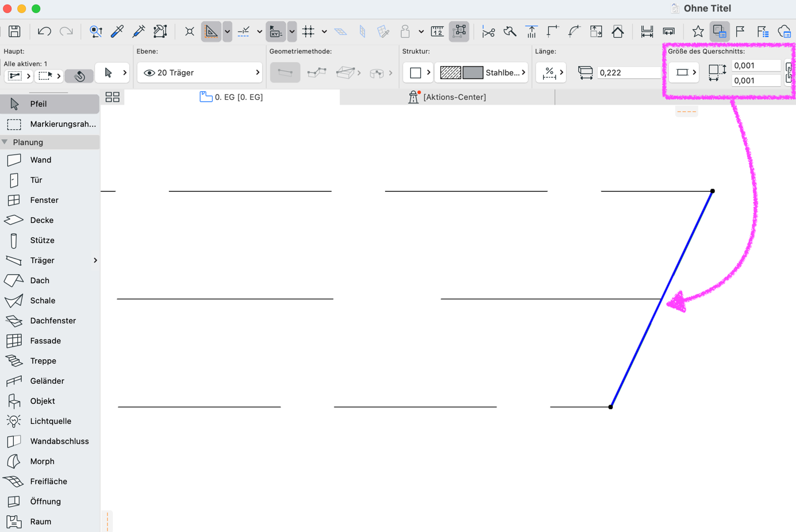Toggle the snap guide line options icon
This screenshot has height=532, width=796.
pyautogui.click(x=244, y=31)
